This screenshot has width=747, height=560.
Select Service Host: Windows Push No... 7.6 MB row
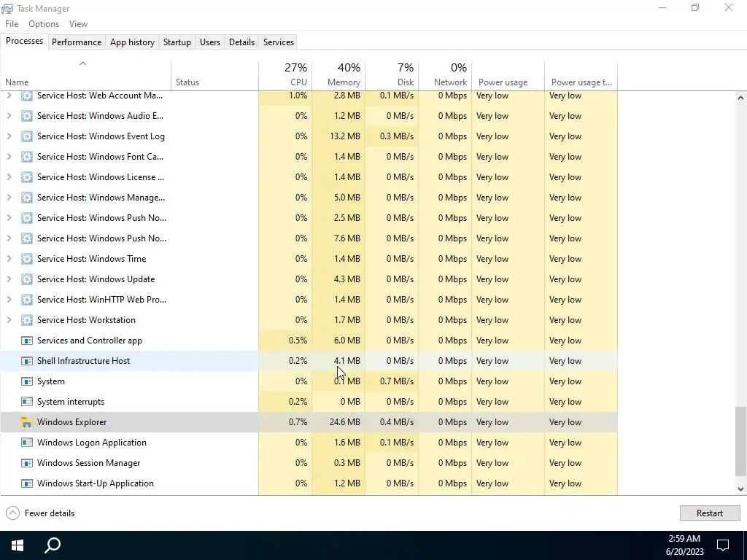pyautogui.click(x=309, y=238)
